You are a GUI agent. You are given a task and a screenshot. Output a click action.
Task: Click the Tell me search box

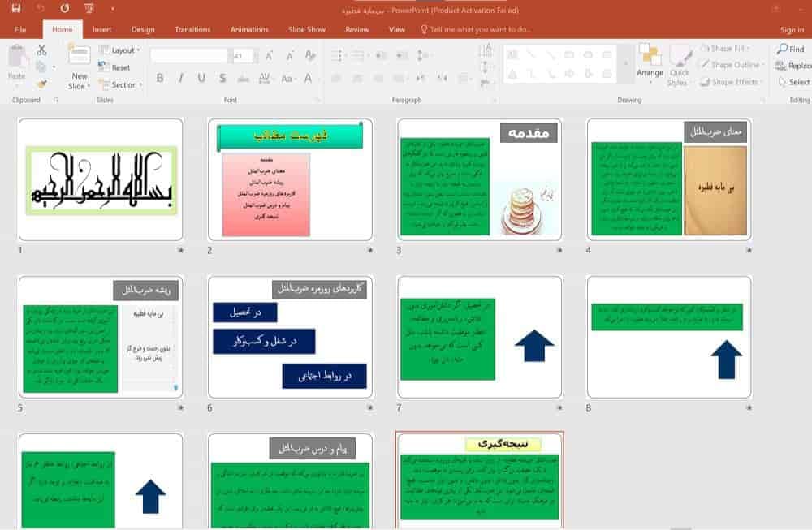click(x=475, y=29)
